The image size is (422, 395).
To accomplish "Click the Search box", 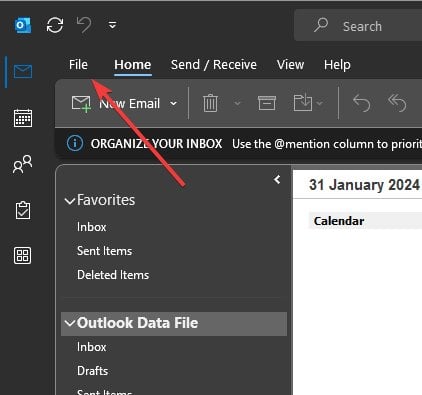I will pyautogui.click(x=358, y=25).
